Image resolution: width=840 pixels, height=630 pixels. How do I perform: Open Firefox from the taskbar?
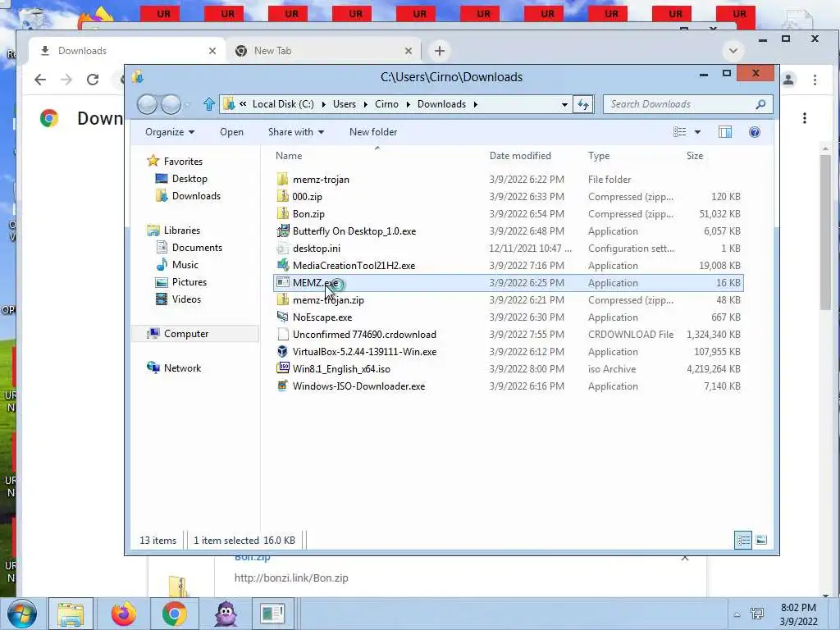coord(123,614)
